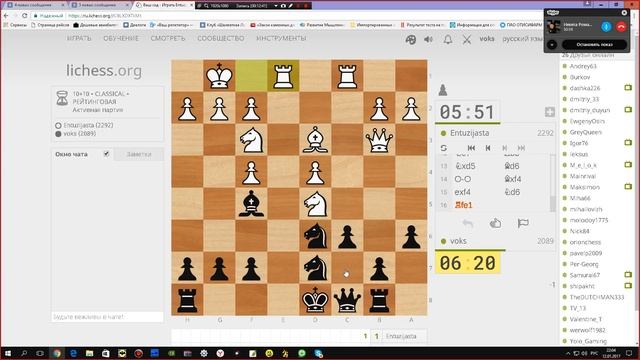Image resolution: width=640 pixels, height=360 pixels.
Task: Switch to the Заметки notes tab
Action: [x=139, y=154]
